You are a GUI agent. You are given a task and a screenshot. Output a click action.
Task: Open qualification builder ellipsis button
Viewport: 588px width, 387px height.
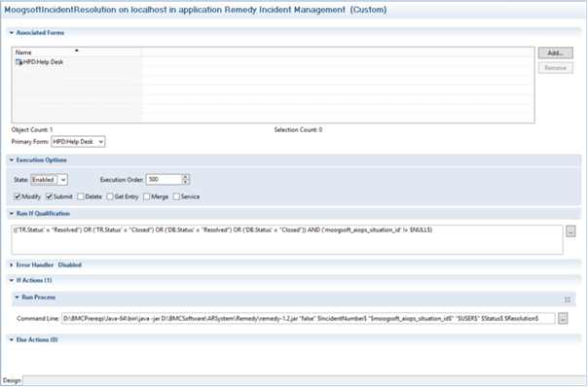coord(570,231)
